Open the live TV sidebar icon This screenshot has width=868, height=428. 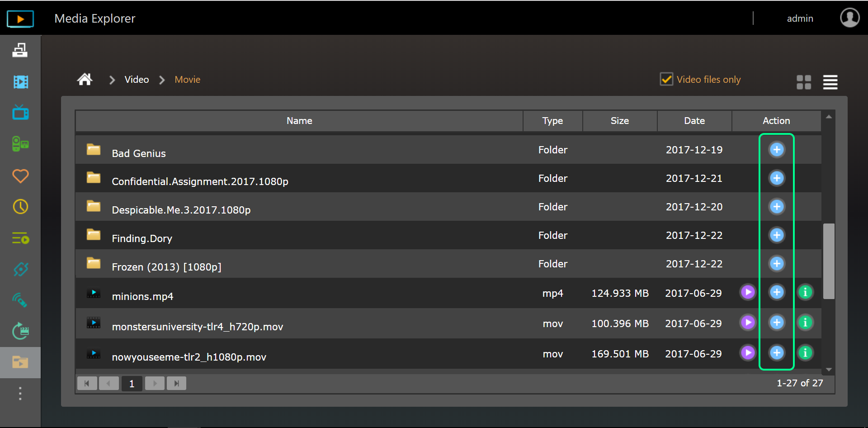(20, 112)
